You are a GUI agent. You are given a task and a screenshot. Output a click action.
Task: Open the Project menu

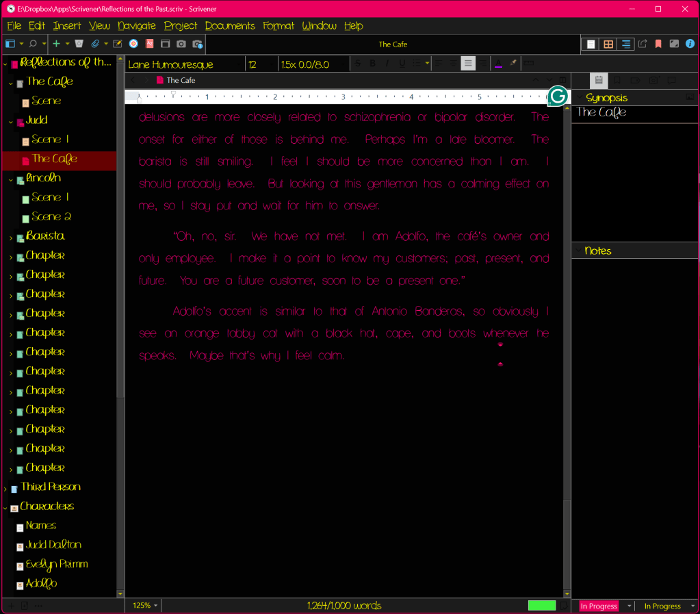click(180, 25)
